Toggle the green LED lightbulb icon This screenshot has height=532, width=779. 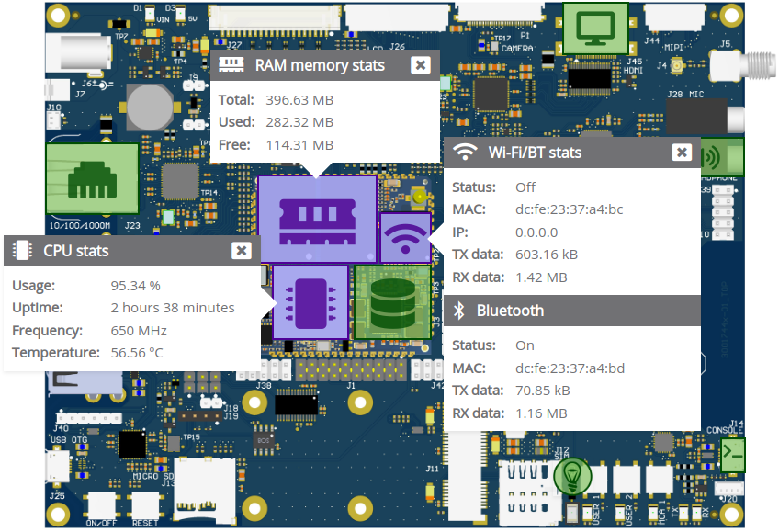tap(572, 476)
